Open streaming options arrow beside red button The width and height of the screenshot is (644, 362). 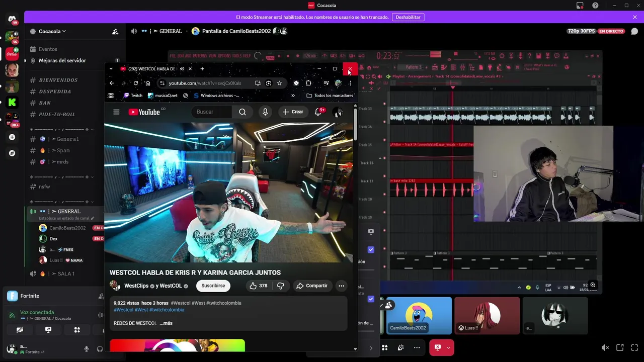tap(448, 347)
